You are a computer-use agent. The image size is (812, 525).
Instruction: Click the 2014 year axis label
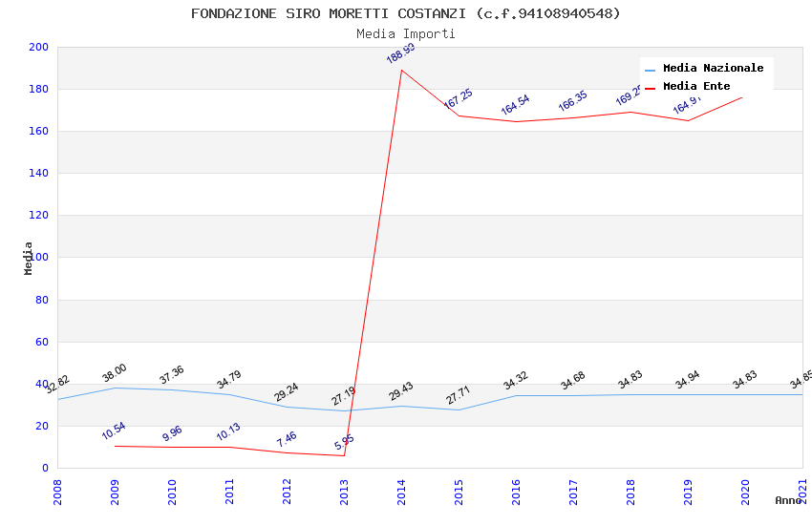(401, 492)
